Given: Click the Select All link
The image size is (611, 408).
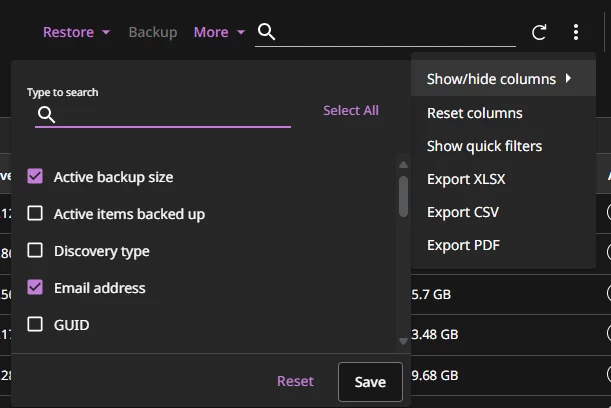Looking at the screenshot, I should pos(350,111).
